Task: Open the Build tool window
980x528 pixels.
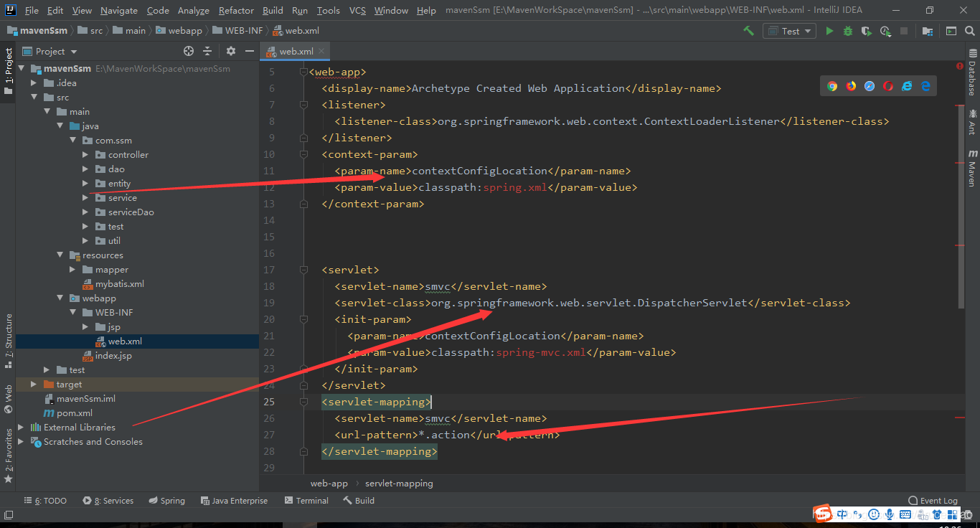Action: click(x=359, y=500)
